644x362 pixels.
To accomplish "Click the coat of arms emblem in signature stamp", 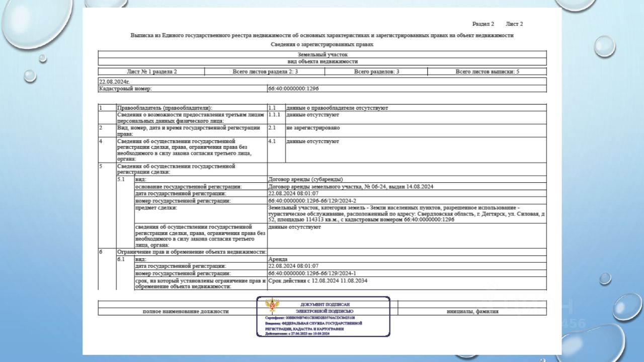I will click(272, 306).
